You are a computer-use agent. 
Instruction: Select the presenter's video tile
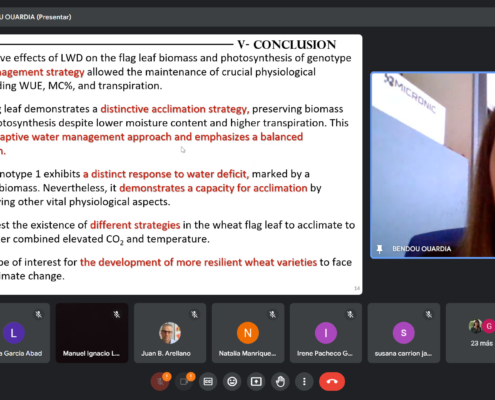(433, 165)
